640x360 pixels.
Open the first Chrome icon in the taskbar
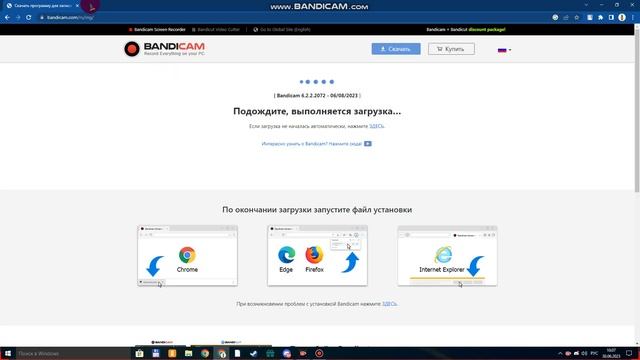click(x=205, y=353)
